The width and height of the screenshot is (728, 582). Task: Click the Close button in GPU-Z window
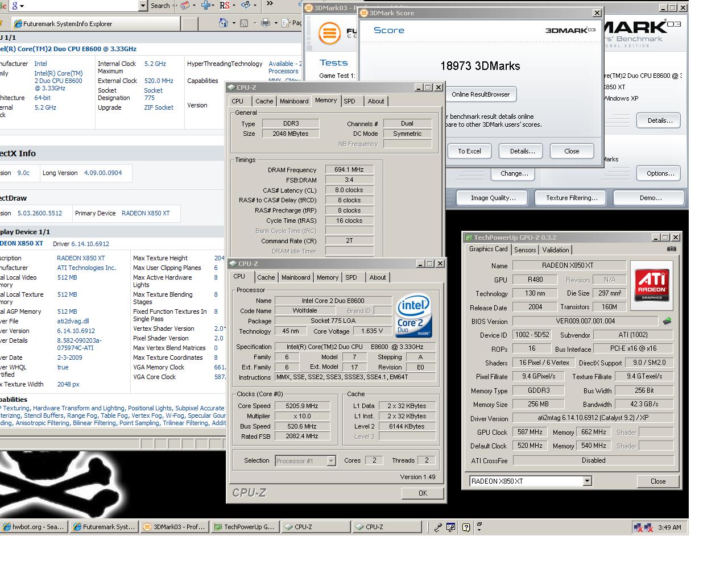(658, 481)
